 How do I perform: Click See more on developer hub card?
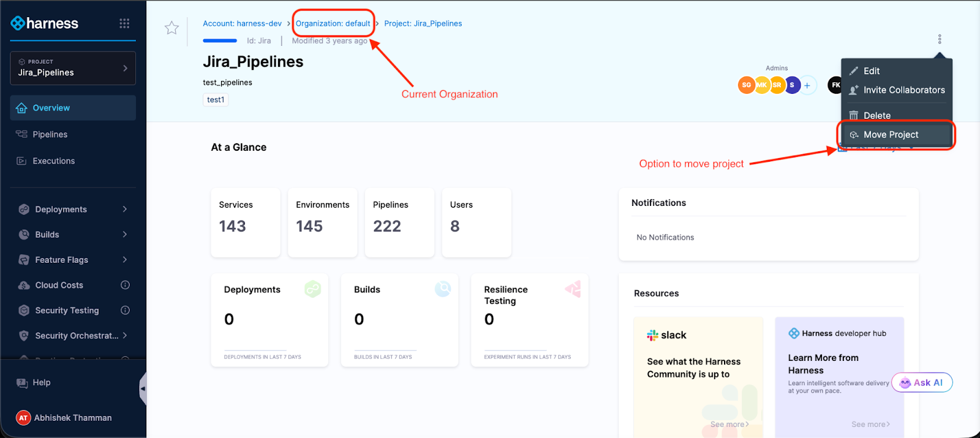870,424
